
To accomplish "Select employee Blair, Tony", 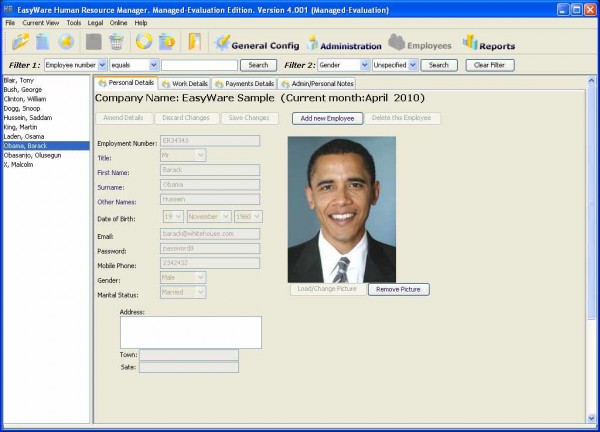I will tap(46, 80).
